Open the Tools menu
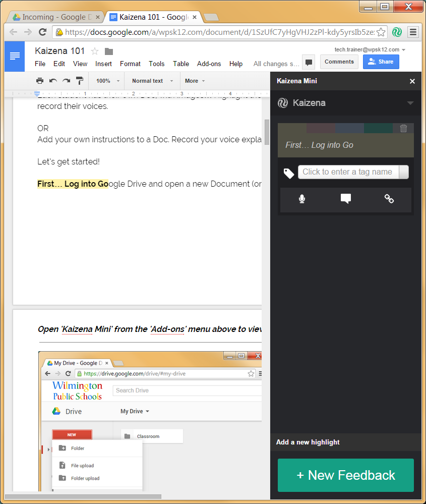 click(156, 64)
